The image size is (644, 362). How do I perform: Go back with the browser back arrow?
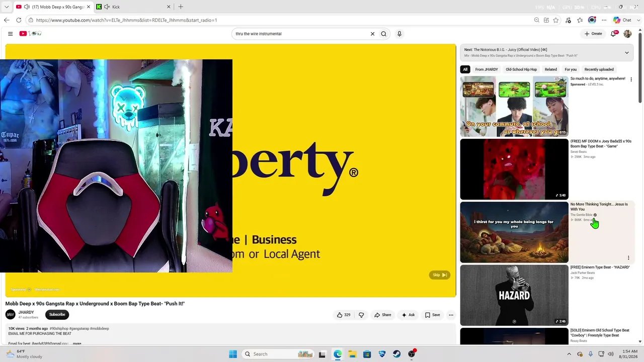click(x=7, y=20)
